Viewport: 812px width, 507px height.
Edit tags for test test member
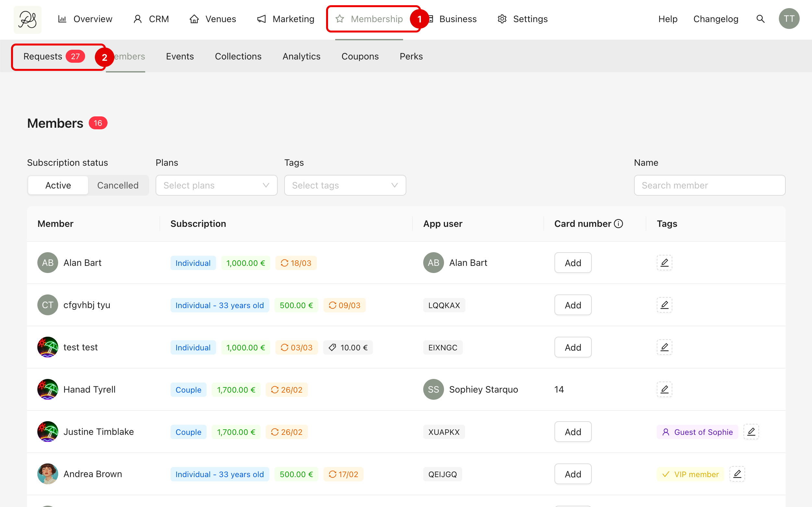664,347
